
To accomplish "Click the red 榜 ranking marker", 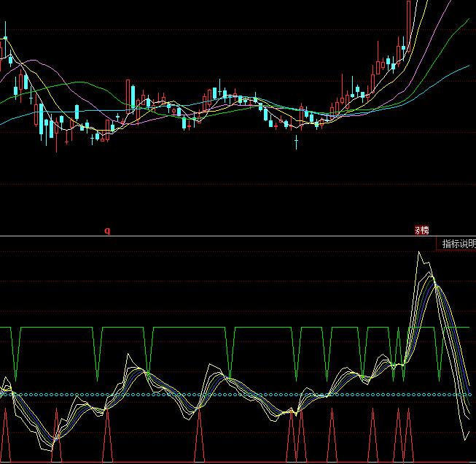I will (422, 231).
